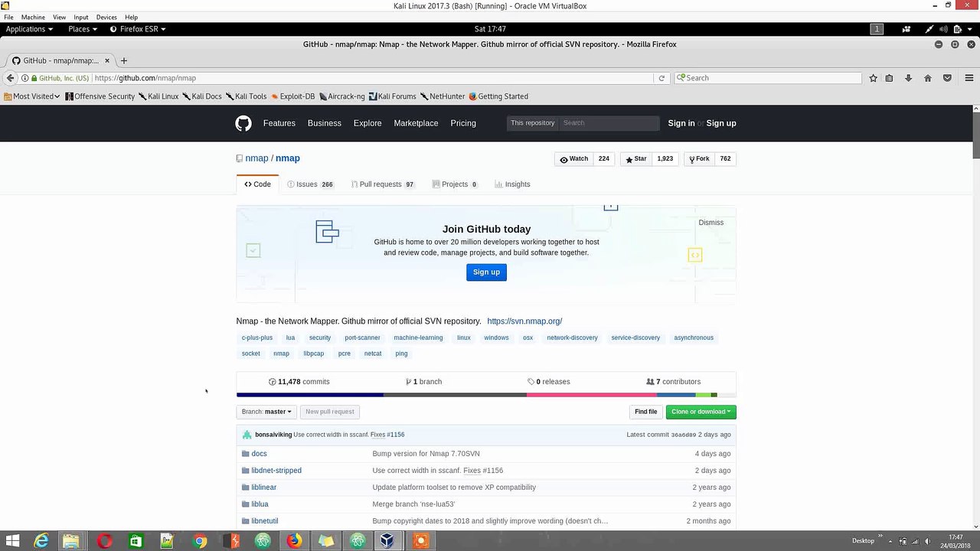Switch to VirtualBox in Windows taskbar

click(x=388, y=541)
